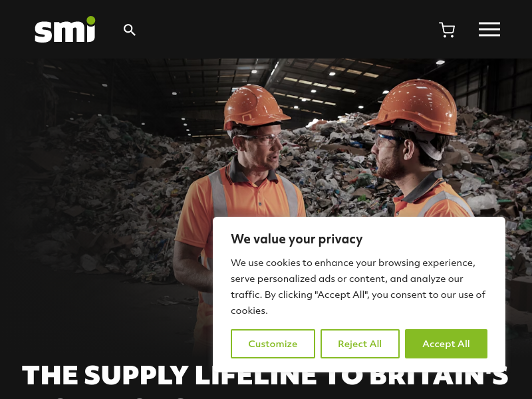
Task: Open the shopping cart icon
Action: coord(447,30)
